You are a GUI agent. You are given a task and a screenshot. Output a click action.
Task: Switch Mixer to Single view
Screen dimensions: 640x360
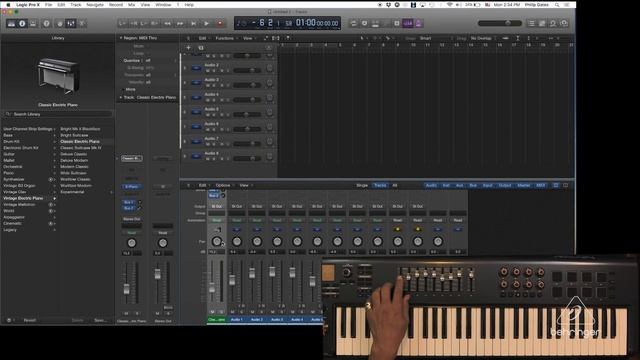[x=362, y=185]
